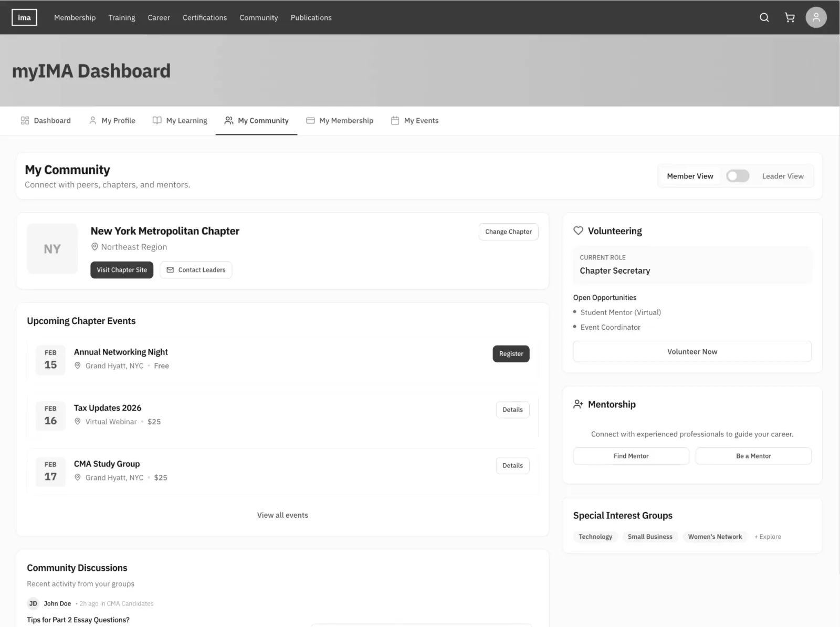Image resolution: width=840 pixels, height=627 pixels.
Task: Open the Membership menu
Action: pyautogui.click(x=75, y=17)
